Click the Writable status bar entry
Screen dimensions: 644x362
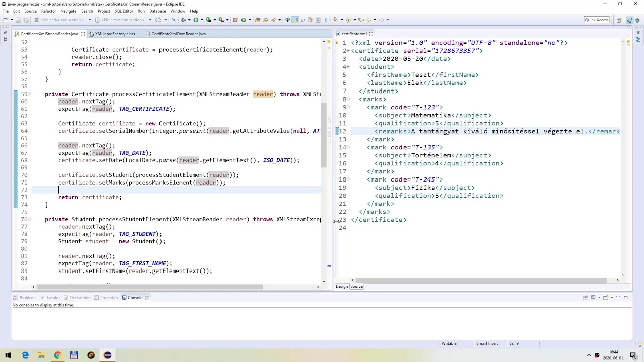click(449, 343)
